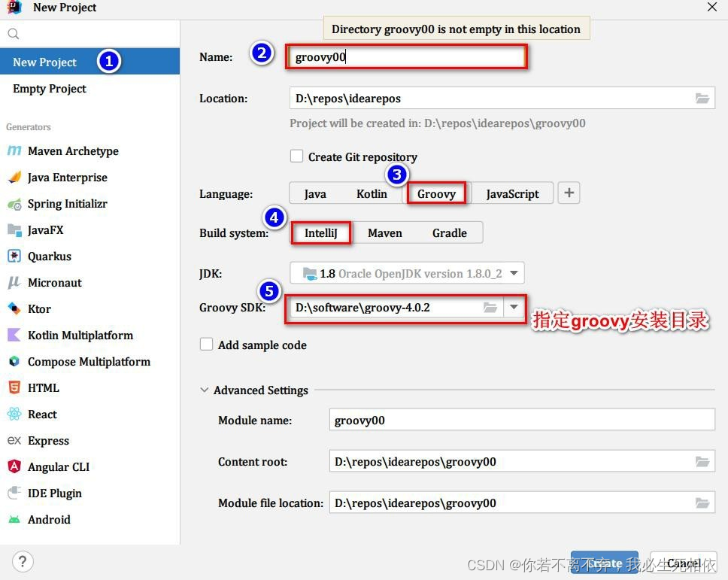
Task: Choose Gradle build system
Action: [x=450, y=232]
